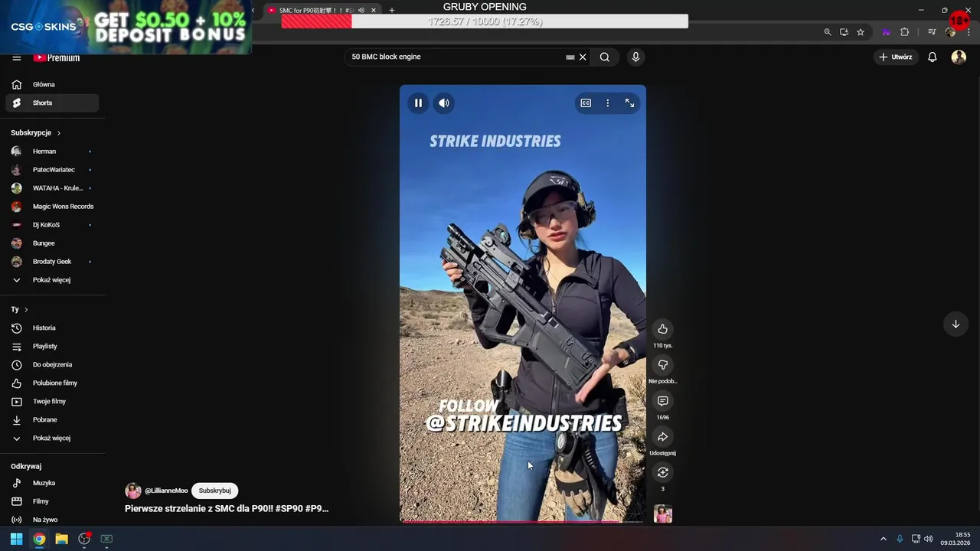This screenshot has width=980, height=551.
Task: Open Brodaty Geek channel subscription
Action: coord(52,262)
